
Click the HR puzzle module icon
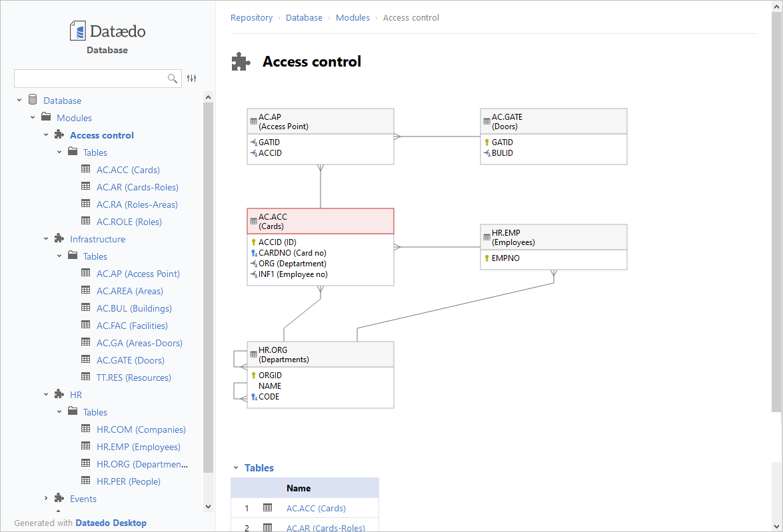pyautogui.click(x=59, y=395)
